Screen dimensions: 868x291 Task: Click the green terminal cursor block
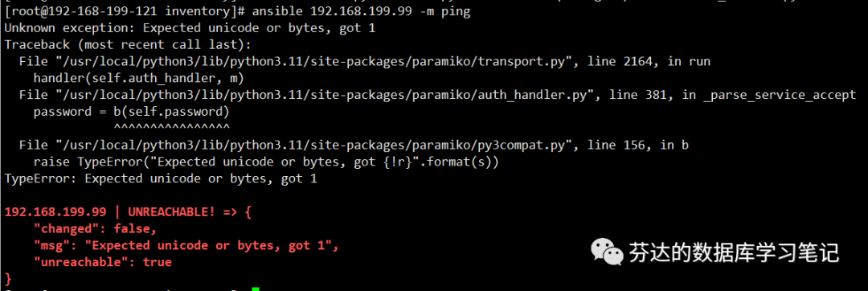pos(256,289)
